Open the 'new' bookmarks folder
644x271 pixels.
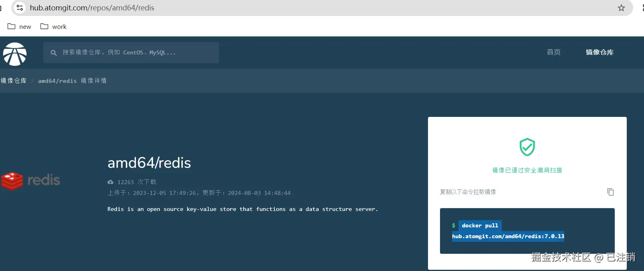pos(19,26)
